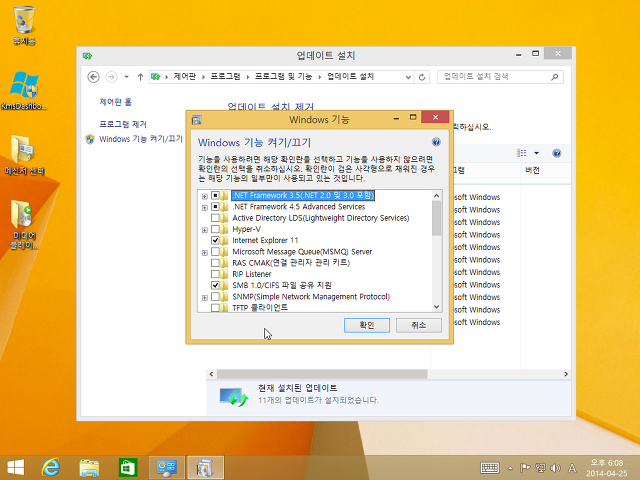Select the 미디어 플레이어 folder icon on desktop
Viewport: 640px width, 480px height.
24,224
